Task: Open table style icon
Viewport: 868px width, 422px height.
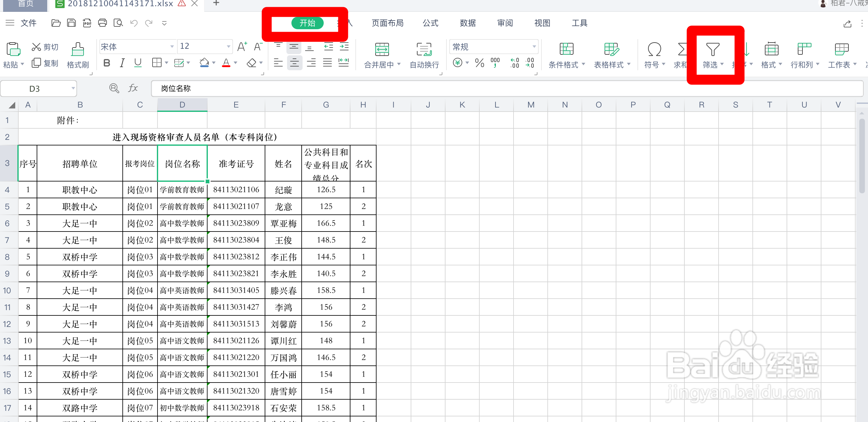Action: click(x=612, y=49)
